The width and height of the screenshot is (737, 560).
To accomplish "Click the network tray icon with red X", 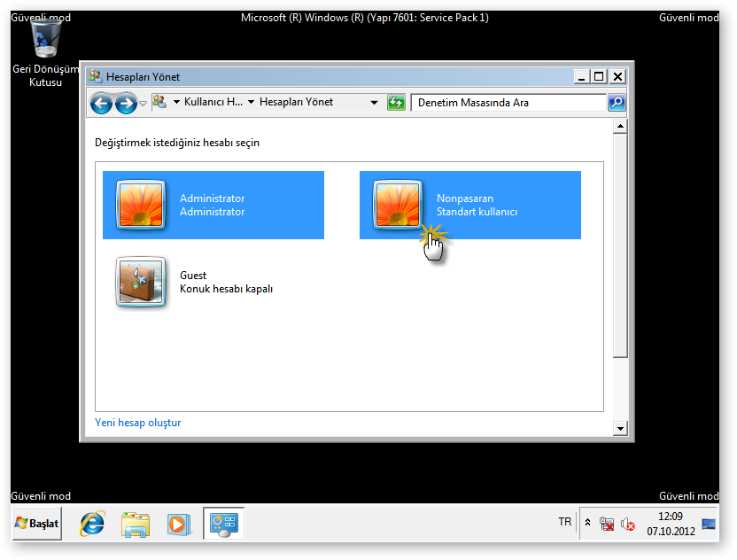I will 607,524.
